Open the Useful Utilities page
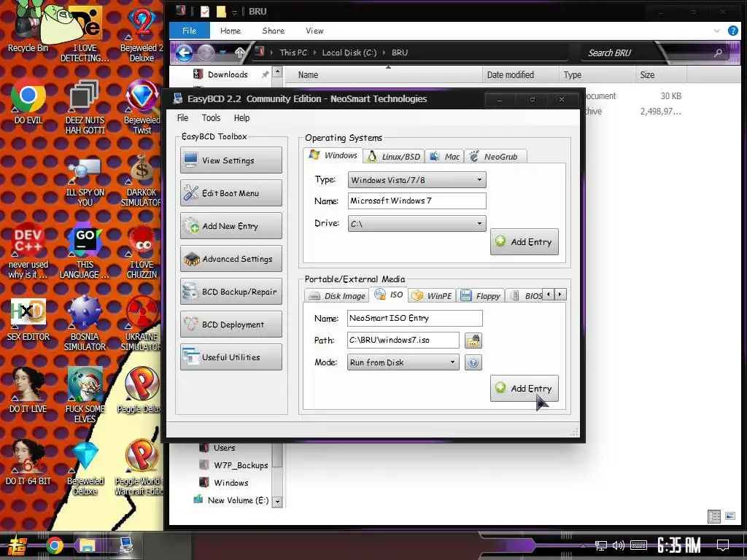747x560 pixels. pos(231,357)
